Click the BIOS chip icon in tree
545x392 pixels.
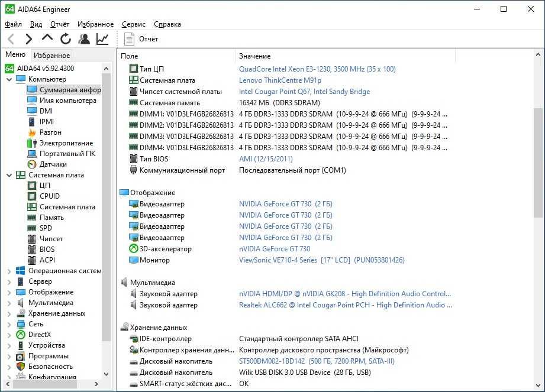(x=31, y=250)
